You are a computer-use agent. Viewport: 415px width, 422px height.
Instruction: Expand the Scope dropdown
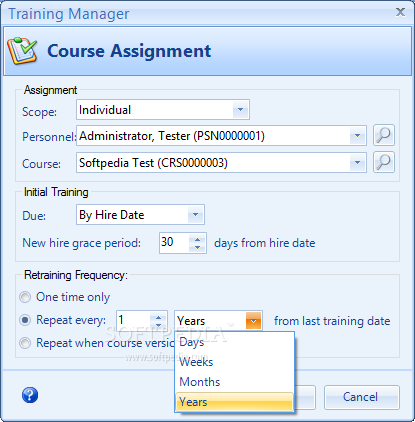point(240,110)
